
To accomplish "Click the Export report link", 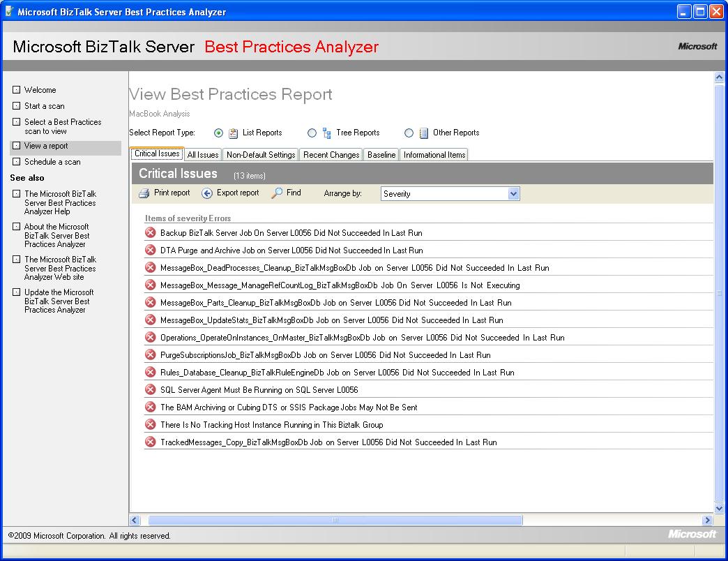I will tap(238, 193).
